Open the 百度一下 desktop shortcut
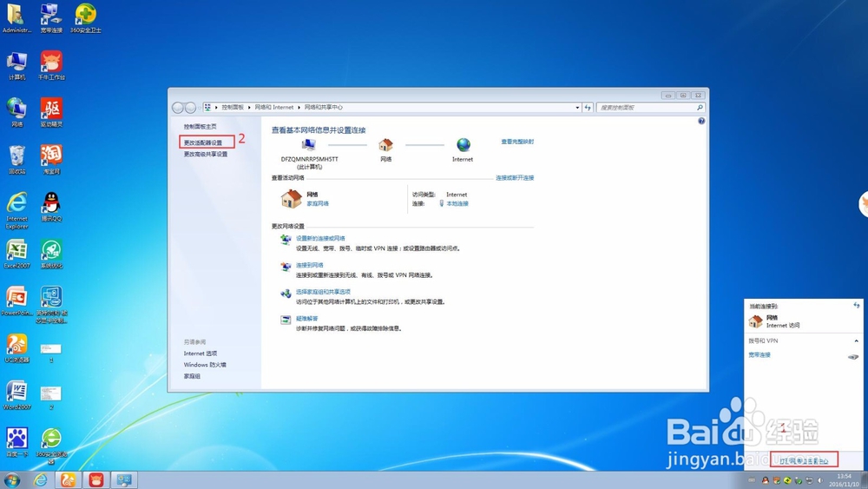Screen dimensions: 868x489 click(16, 442)
